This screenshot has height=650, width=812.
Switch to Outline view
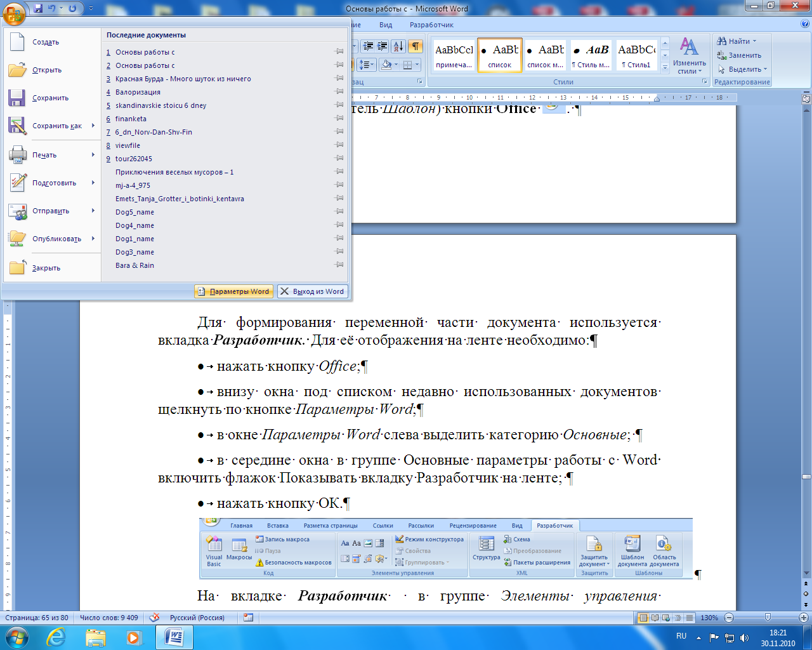pyautogui.click(x=678, y=618)
